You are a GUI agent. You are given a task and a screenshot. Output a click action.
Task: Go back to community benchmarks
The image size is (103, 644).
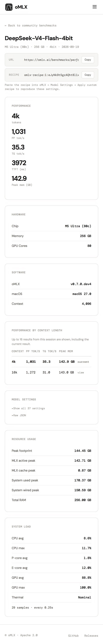pos(30,26)
